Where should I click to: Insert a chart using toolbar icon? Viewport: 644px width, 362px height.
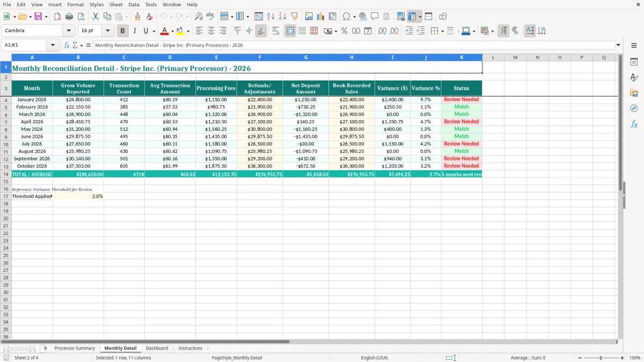[x=321, y=17]
